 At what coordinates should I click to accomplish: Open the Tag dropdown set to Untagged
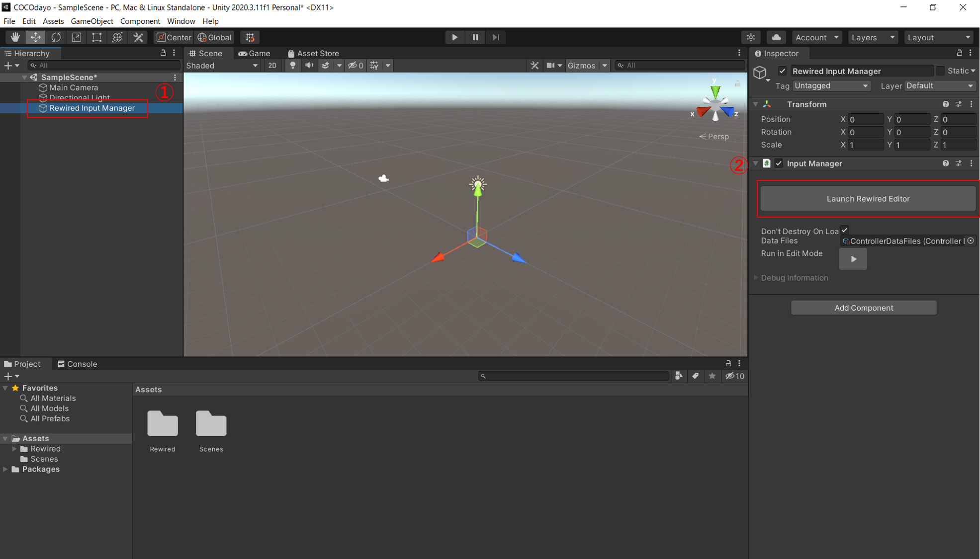[x=831, y=85]
